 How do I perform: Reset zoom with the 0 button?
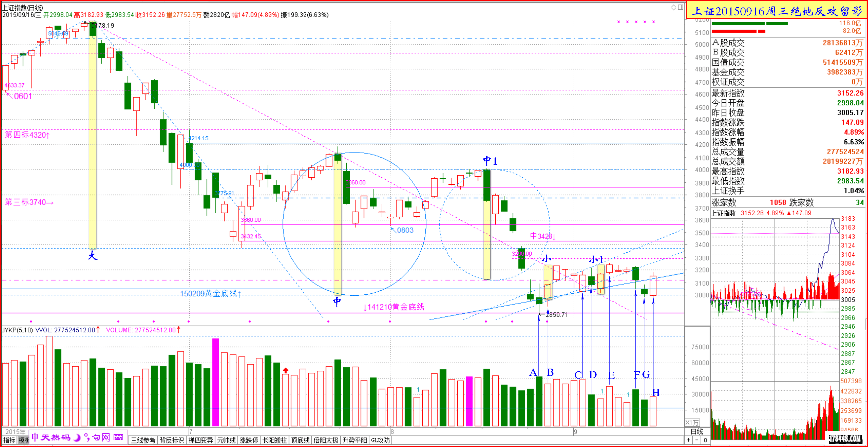[x=705, y=440]
